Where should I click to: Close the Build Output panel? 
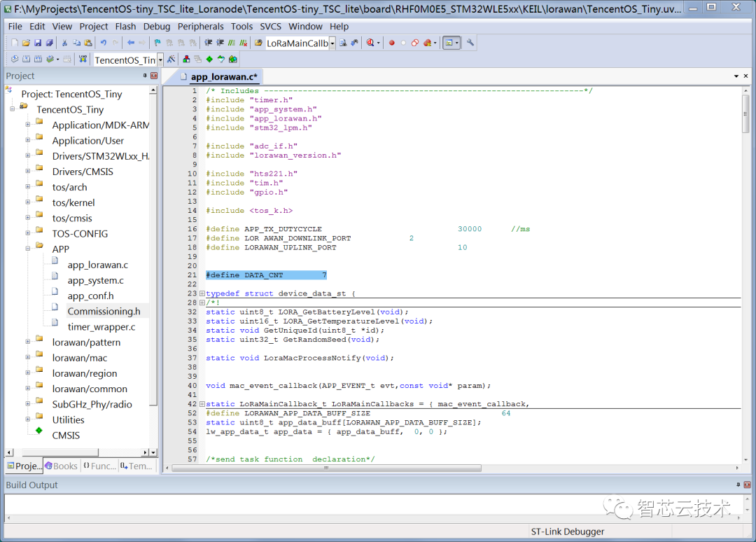click(x=747, y=485)
